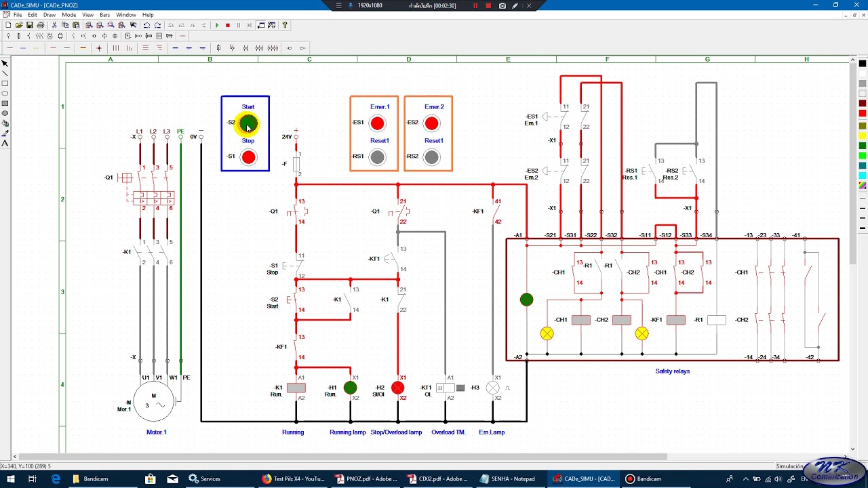The height and width of the screenshot is (488, 868).
Task: Toggle the green S2 Start pushbutton
Action: click(248, 123)
